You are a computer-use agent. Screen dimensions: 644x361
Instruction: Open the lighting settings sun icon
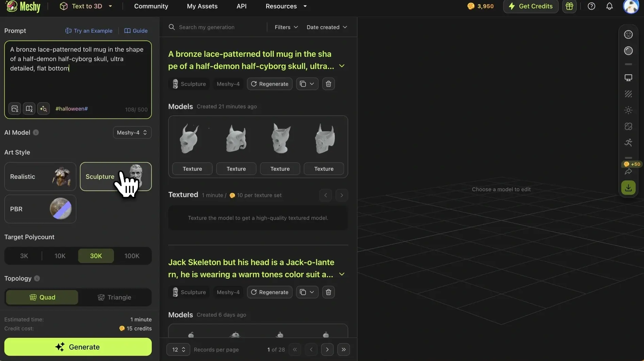(628, 110)
